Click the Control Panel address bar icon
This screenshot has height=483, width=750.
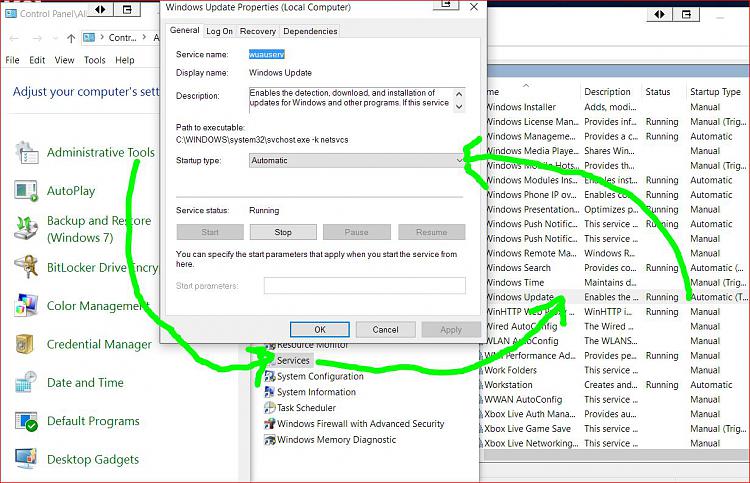tap(89, 37)
